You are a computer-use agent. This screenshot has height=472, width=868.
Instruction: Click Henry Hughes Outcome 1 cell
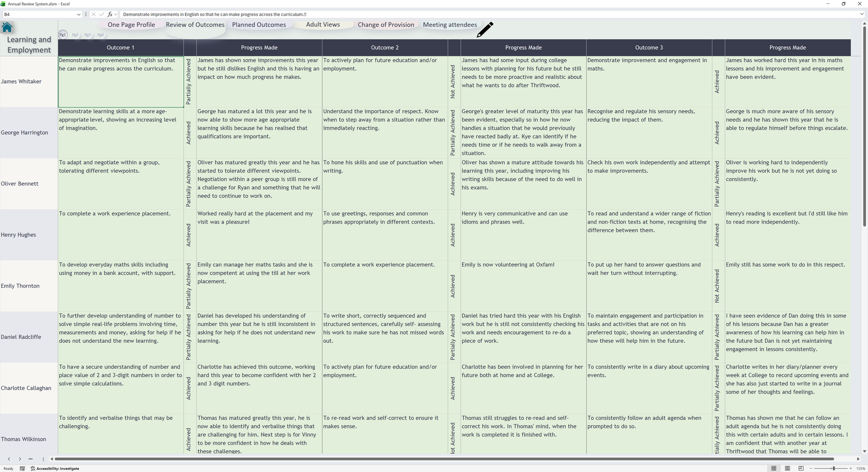121,235
